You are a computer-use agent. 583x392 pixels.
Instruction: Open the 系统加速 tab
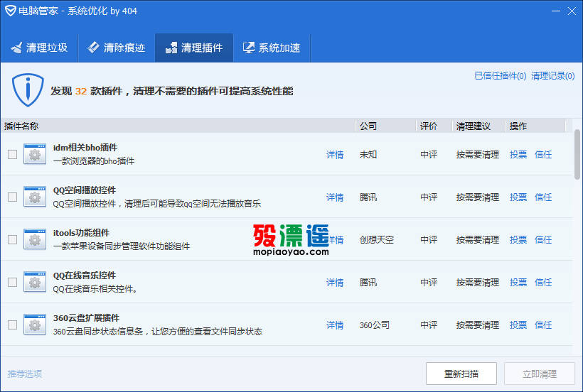272,48
